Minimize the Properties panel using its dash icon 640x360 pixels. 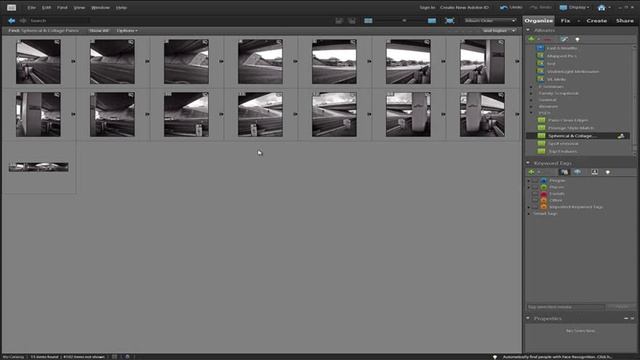point(626,318)
